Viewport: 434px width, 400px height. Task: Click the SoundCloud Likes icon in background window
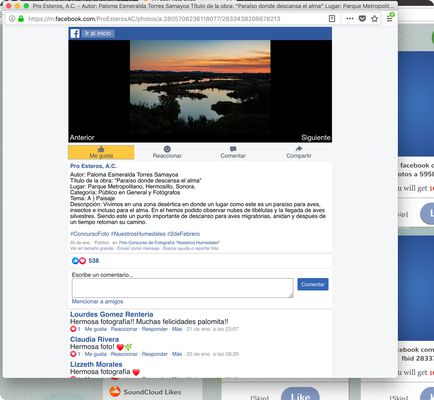click(x=115, y=392)
